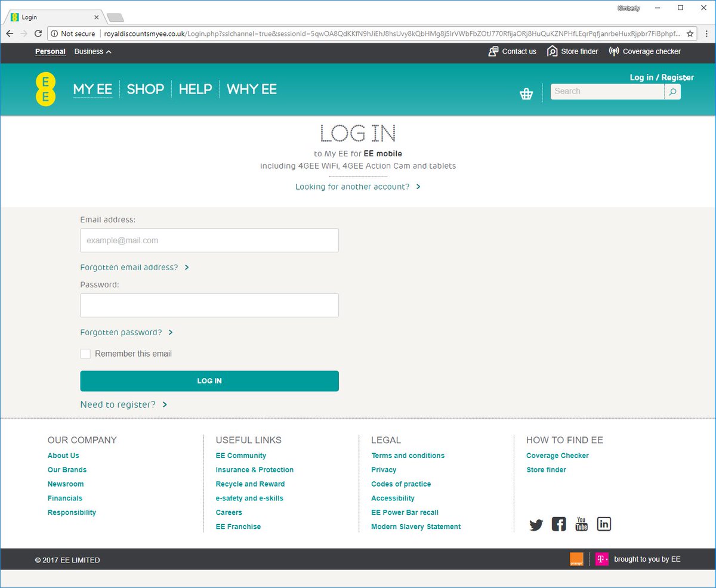
Task: Open the EE Community footer link
Action: tap(241, 456)
